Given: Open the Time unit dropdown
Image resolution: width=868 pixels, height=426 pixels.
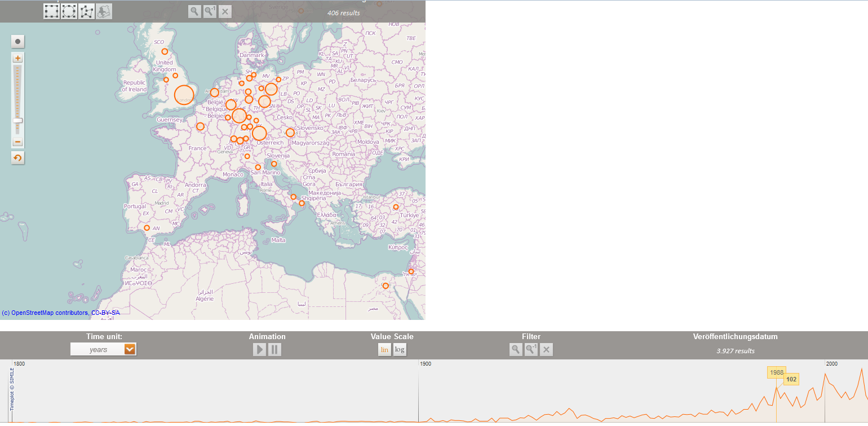Looking at the screenshot, I should [103, 350].
